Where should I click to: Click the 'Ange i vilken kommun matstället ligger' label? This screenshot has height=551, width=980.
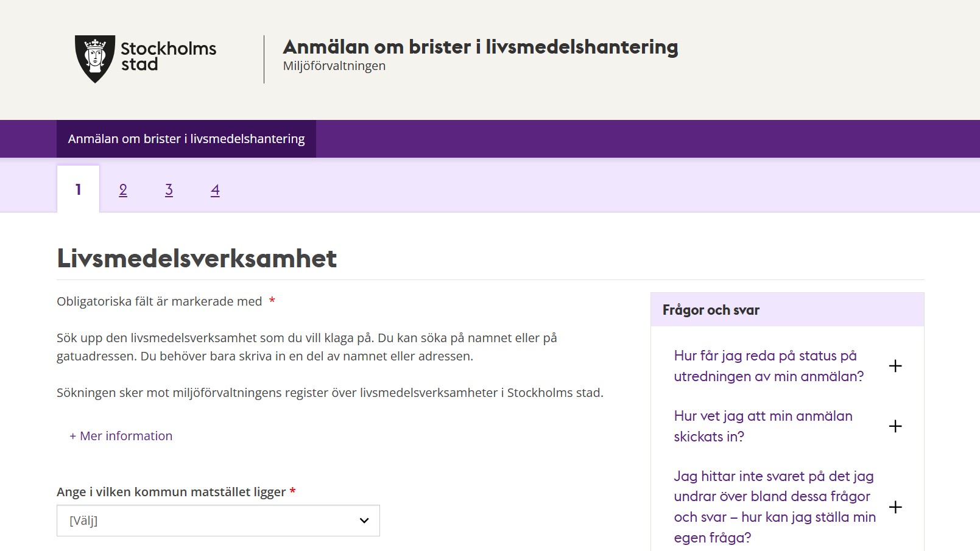(171, 492)
